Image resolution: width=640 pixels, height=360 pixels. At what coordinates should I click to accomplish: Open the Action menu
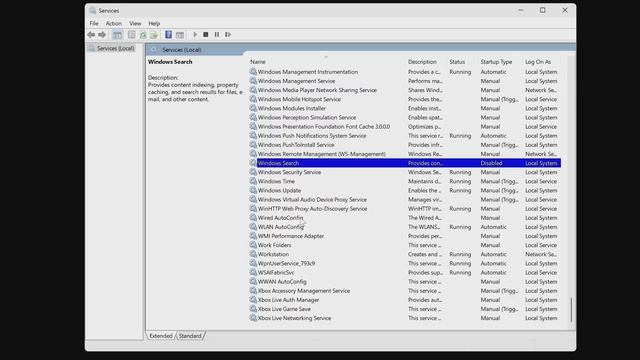pyautogui.click(x=113, y=23)
